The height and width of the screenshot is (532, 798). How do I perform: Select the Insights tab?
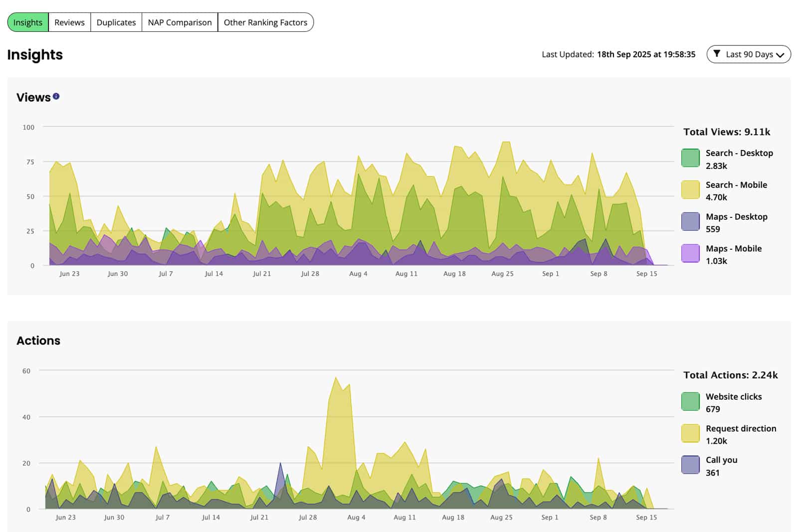click(x=28, y=22)
